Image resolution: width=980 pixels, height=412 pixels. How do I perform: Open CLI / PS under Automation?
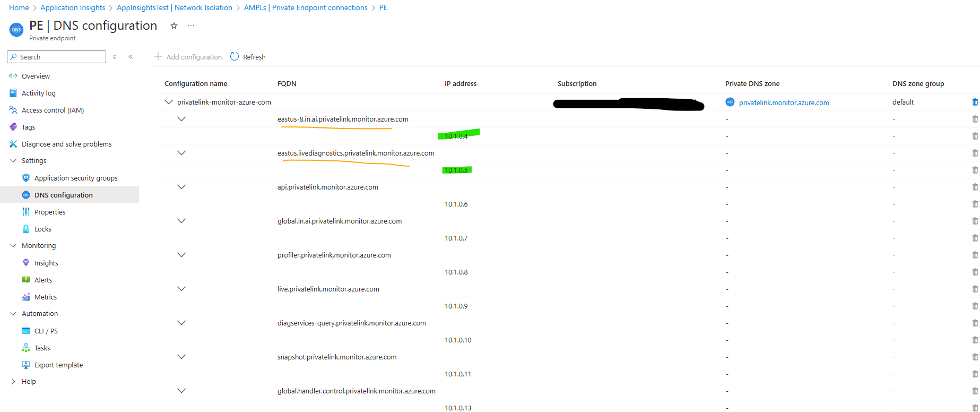(46, 331)
